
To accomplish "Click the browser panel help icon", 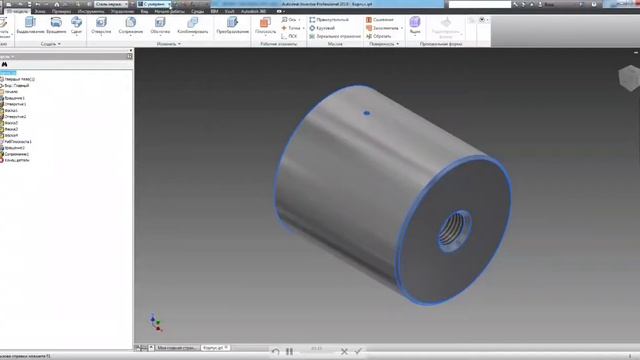I will point(129,56).
